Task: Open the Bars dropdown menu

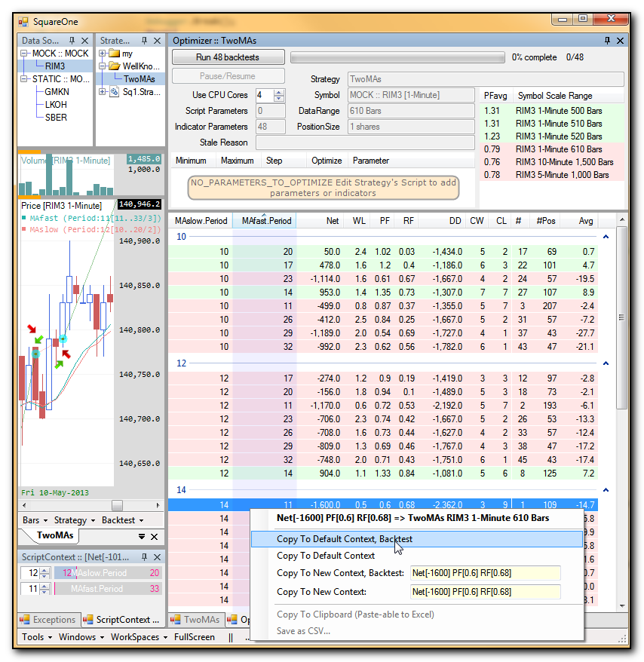Action: click(x=35, y=520)
